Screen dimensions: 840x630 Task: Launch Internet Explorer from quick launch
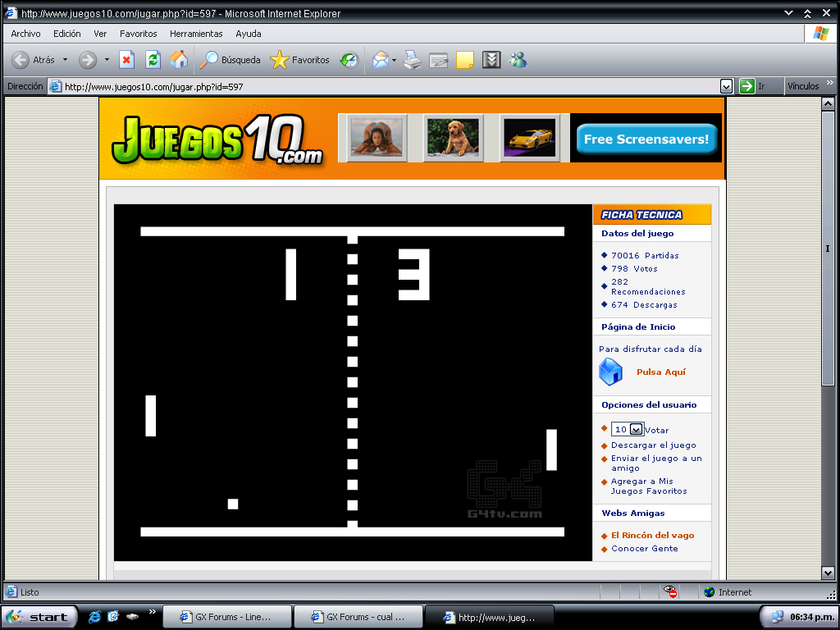94,617
